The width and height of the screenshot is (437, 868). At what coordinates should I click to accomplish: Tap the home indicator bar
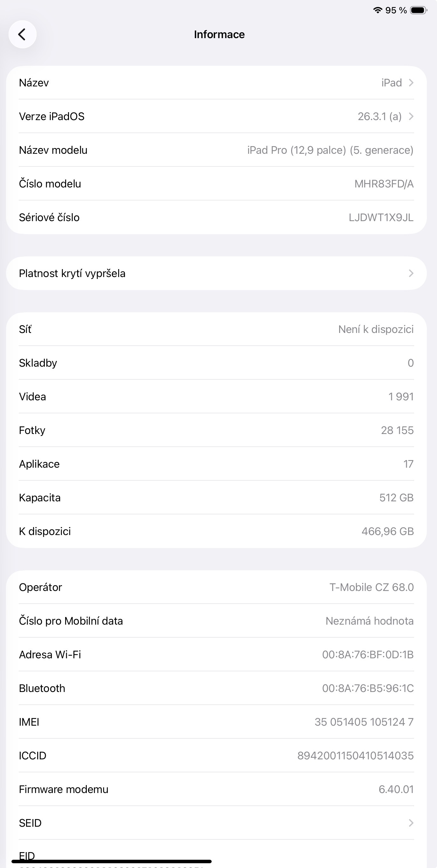111,861
